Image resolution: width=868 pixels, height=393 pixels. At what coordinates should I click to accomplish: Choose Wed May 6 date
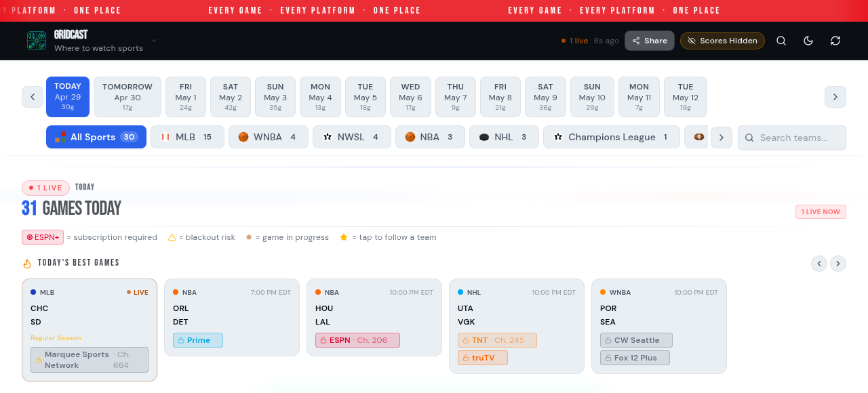tap(410, 97)
